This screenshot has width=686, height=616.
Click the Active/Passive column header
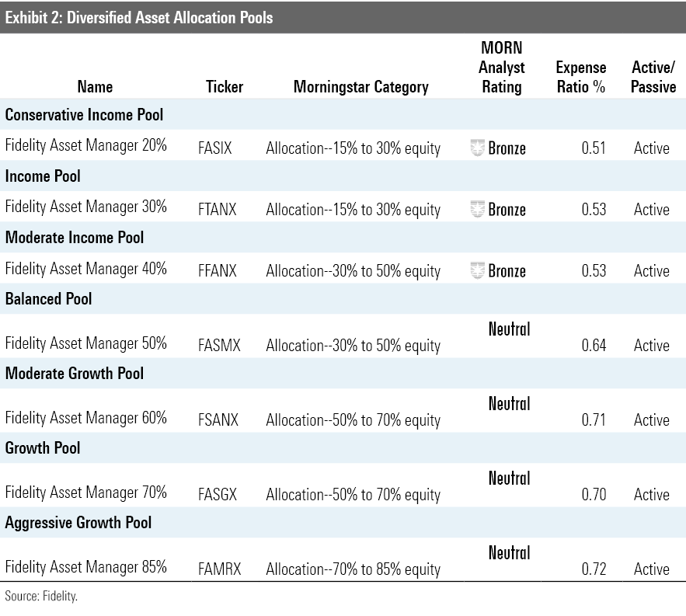pyautogui.click(x=653, y=77)
